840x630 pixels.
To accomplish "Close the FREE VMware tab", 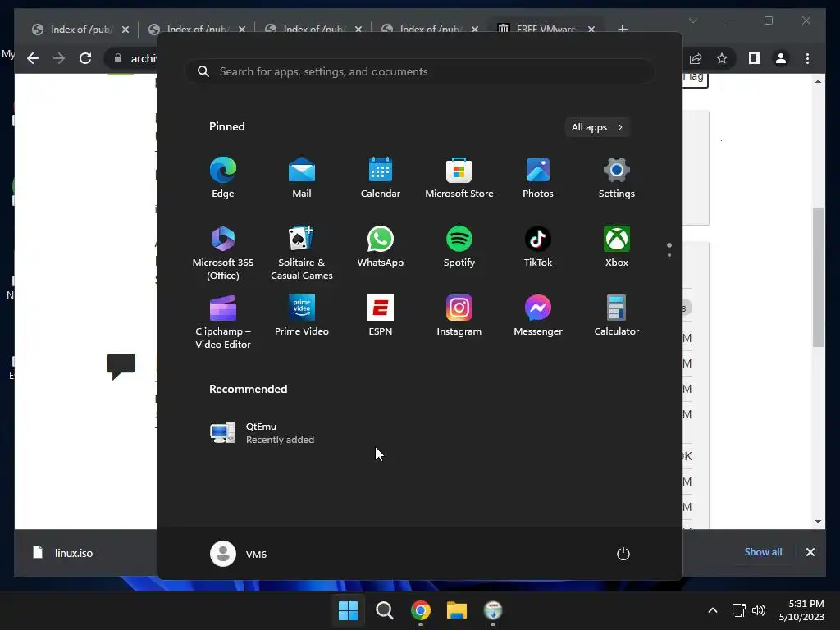I will point(591,30).
